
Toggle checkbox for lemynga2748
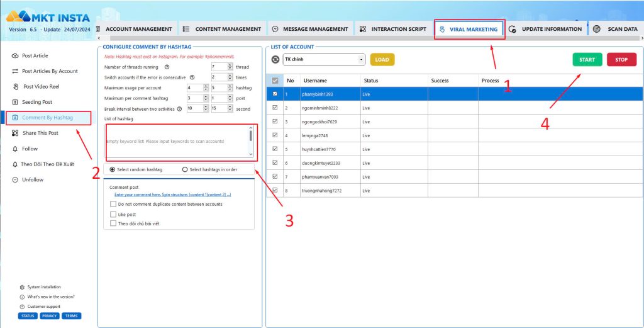point(275,135)
